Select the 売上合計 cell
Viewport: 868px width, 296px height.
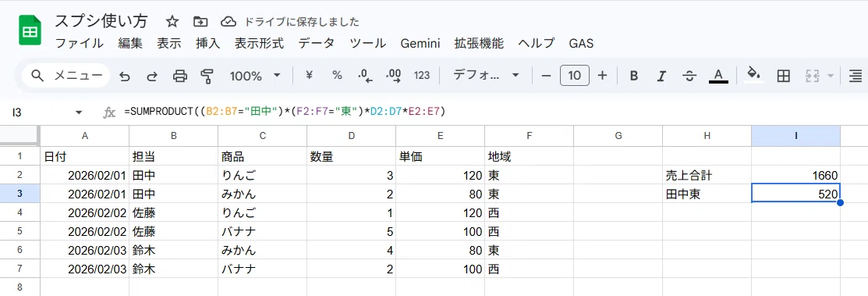pos(707,175)
